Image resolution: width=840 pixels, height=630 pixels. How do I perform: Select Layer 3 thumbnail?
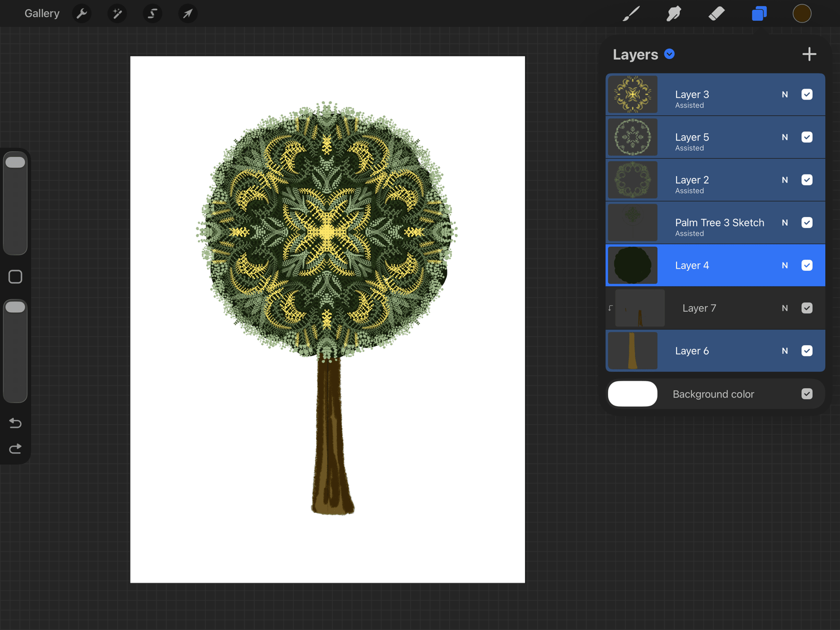(633, 95)
